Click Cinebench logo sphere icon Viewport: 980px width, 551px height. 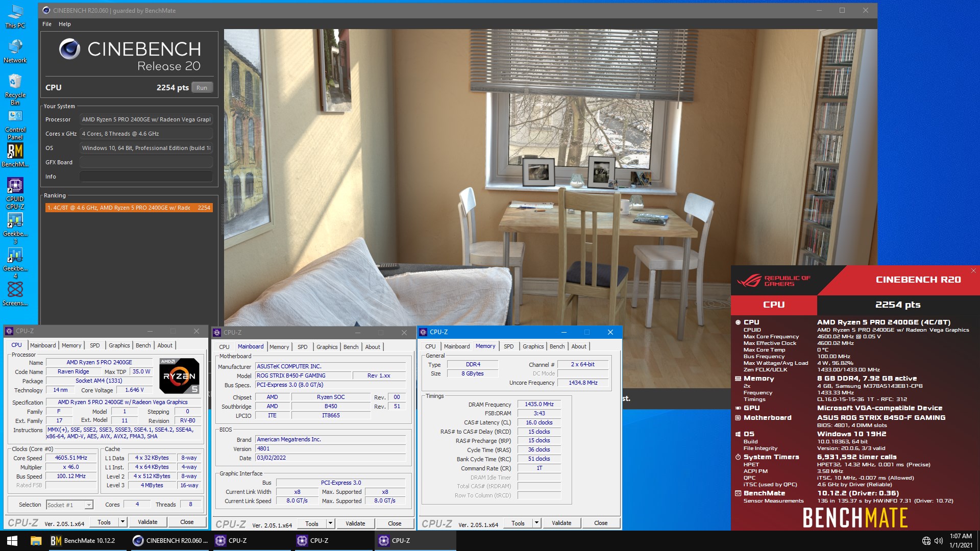pos(69,49)
